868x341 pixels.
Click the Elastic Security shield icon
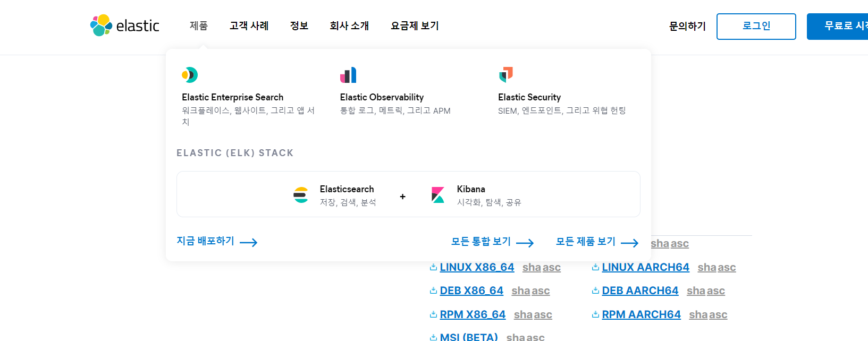[506, 74]
